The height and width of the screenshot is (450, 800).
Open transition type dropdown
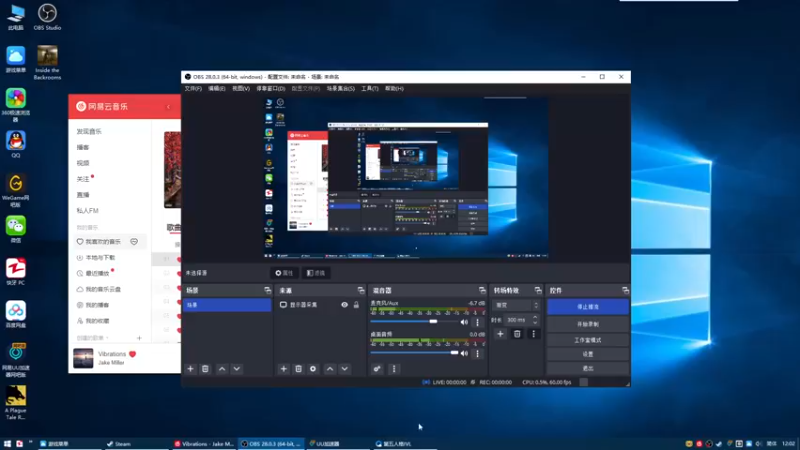pyautogui.click(x=516, y=305)
